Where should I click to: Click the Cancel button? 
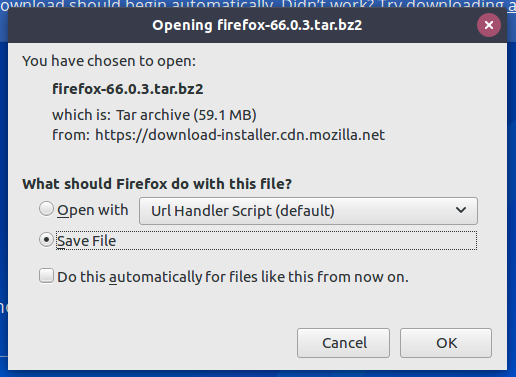pyautogui.click(x=343, y=343)
